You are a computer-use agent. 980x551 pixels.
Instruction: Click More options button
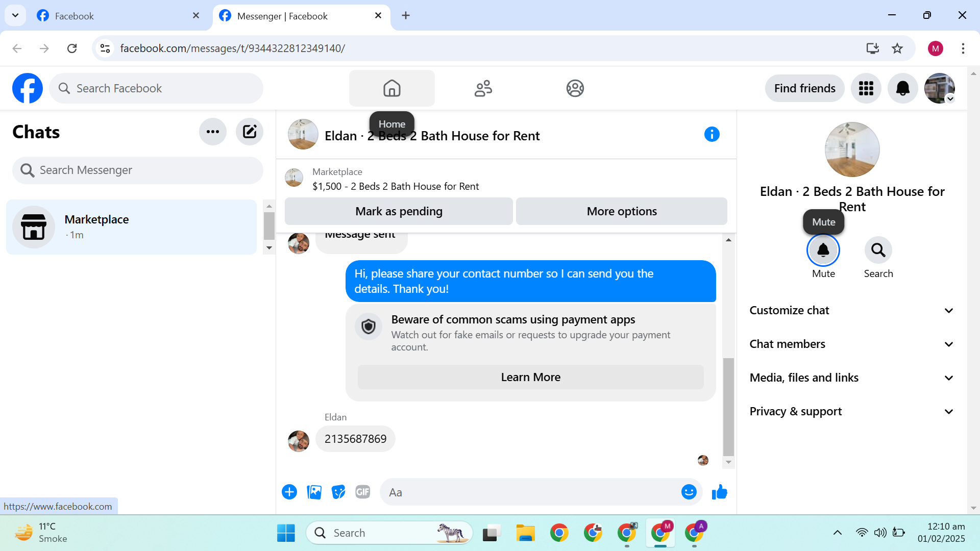(622, 211)
